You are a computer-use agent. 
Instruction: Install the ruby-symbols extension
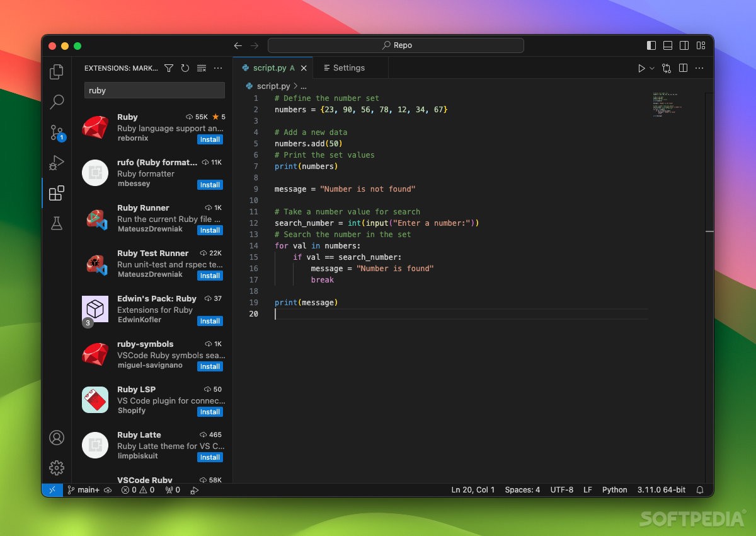[x=210, y=366]
